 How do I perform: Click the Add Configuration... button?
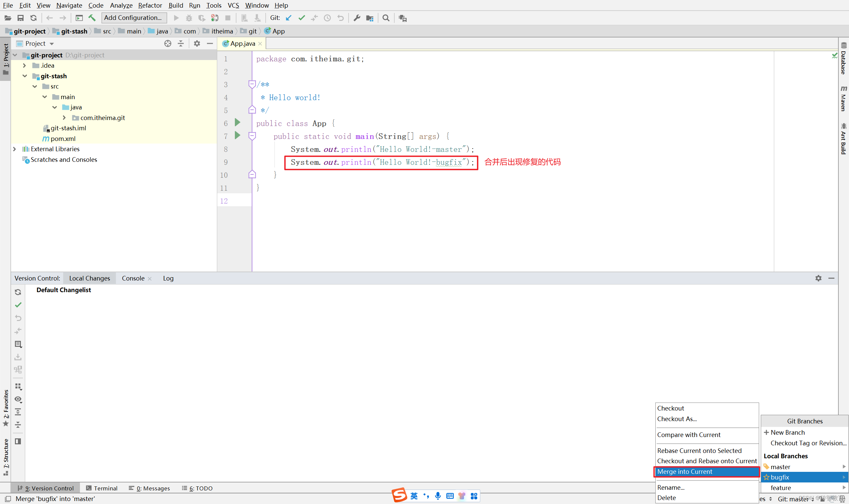133,18
